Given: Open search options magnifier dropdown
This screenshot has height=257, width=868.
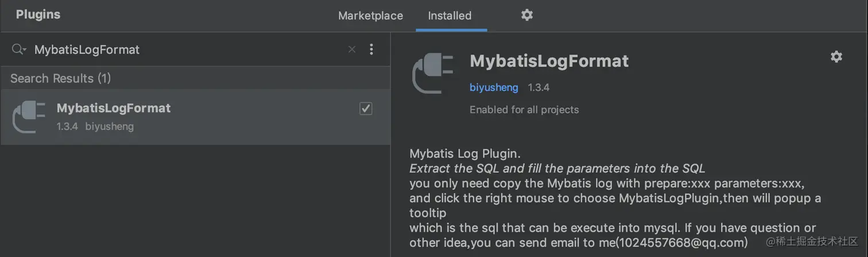Looking at the screenshot, I should pyautogui.click(x=19, y=49).
